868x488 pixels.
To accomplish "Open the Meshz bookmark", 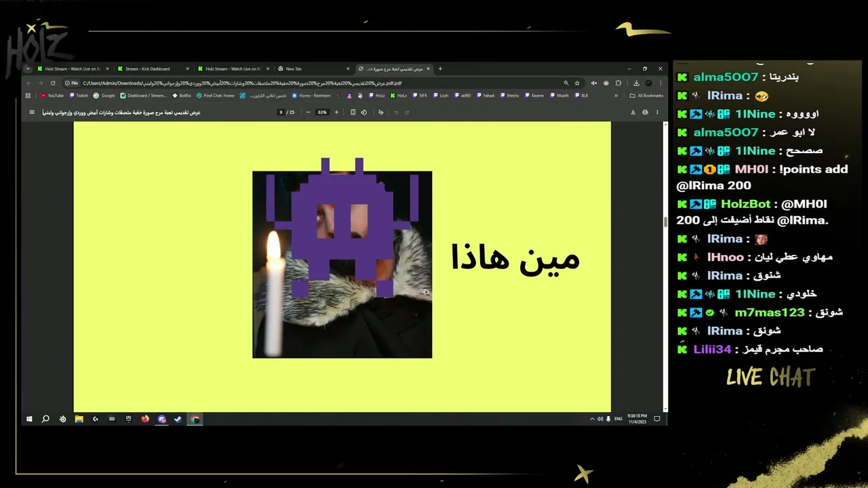I will pyautogui.click(x=509, y=96).
